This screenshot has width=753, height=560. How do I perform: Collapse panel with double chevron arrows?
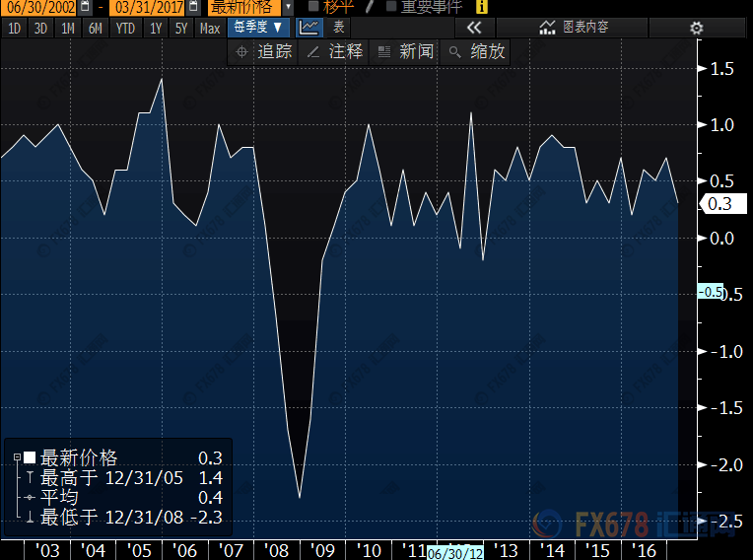click(x=474, y=28)
